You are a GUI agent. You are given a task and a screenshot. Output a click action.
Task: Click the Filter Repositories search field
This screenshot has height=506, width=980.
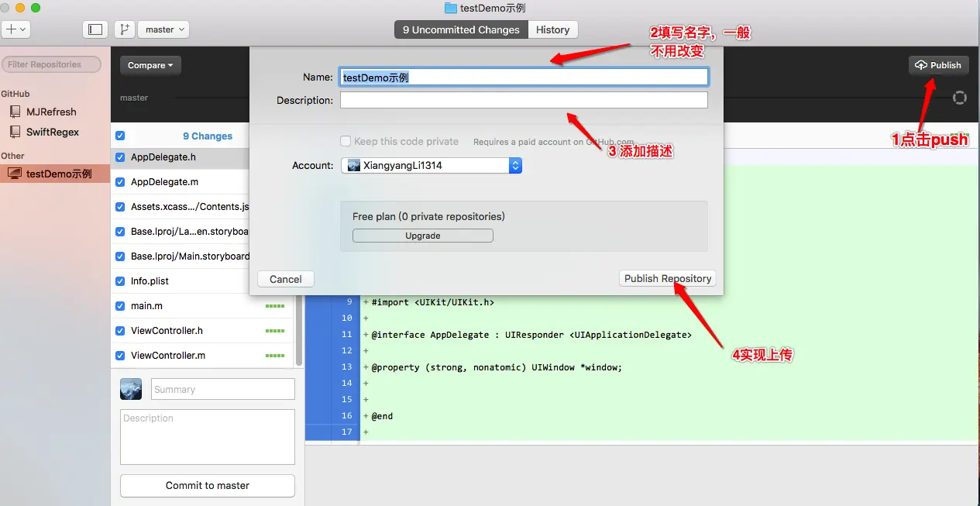click(52, 64)
